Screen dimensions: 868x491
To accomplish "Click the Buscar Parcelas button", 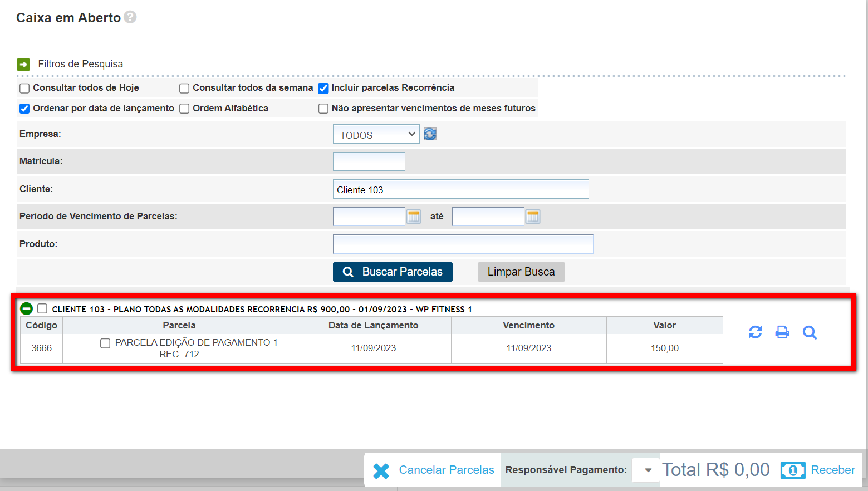I will point(393,272).
